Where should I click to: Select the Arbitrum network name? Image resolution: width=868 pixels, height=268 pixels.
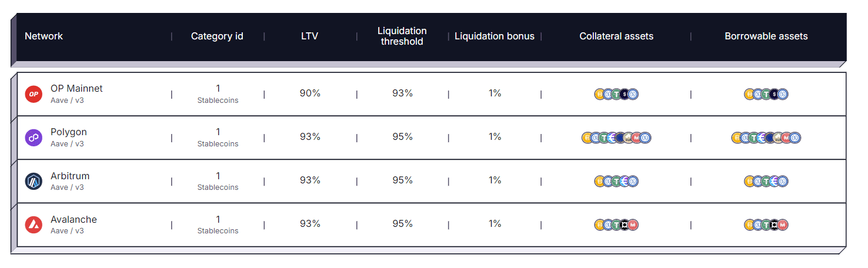pyautogui.click(x=70, y=176)
